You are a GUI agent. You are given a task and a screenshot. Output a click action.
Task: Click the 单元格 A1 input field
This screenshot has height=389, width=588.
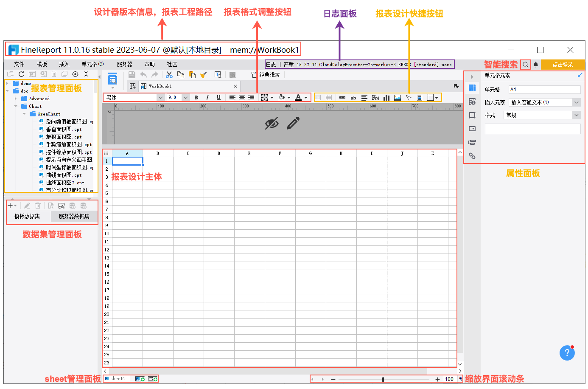coord(544,90)
